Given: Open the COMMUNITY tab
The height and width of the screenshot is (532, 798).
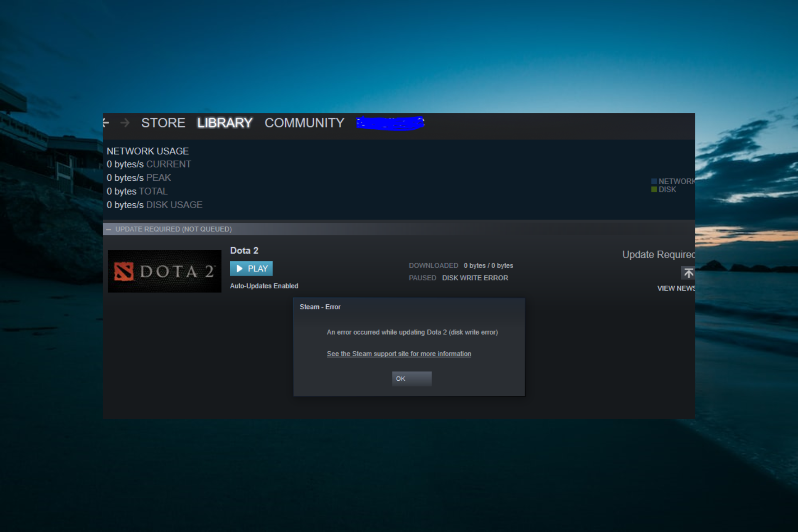Looking at the screenshot, I should coord(304,123).
